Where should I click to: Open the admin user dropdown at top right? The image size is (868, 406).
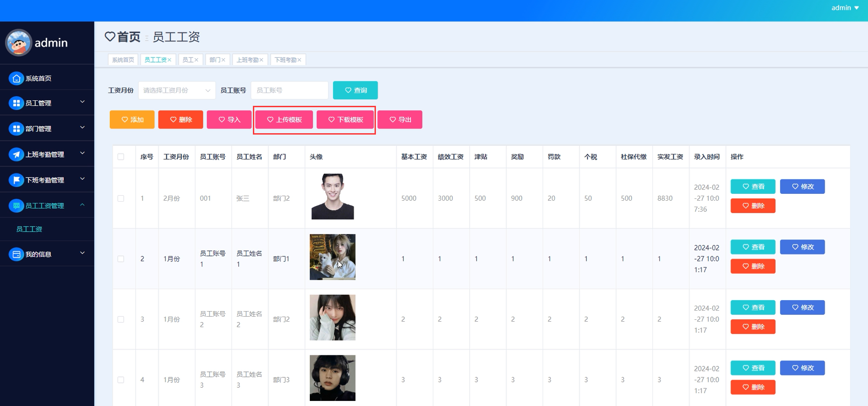pyautogui.click(x=845, y=8)
